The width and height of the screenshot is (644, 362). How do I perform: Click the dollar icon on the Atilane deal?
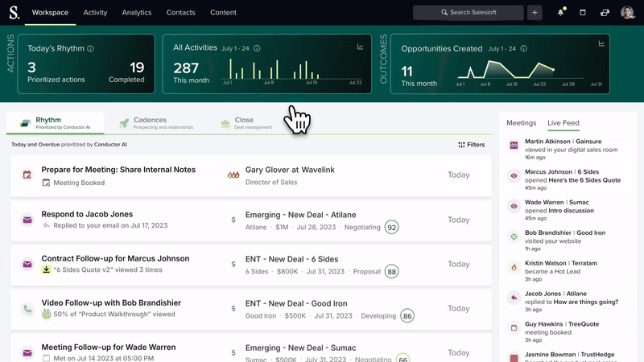point(233,220)
